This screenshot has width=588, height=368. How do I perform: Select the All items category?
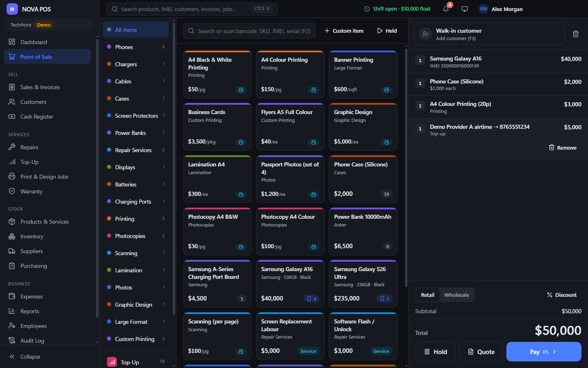point(136,30)
